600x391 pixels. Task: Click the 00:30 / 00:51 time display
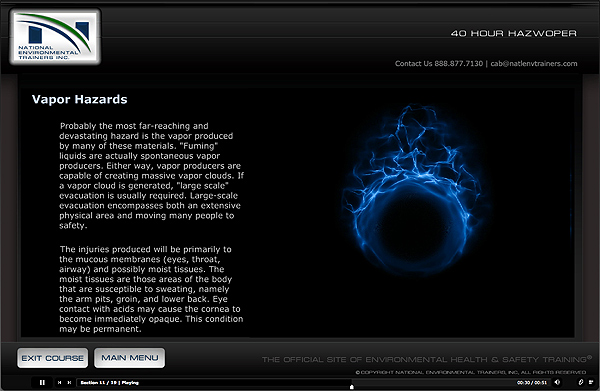click(532, 382)
